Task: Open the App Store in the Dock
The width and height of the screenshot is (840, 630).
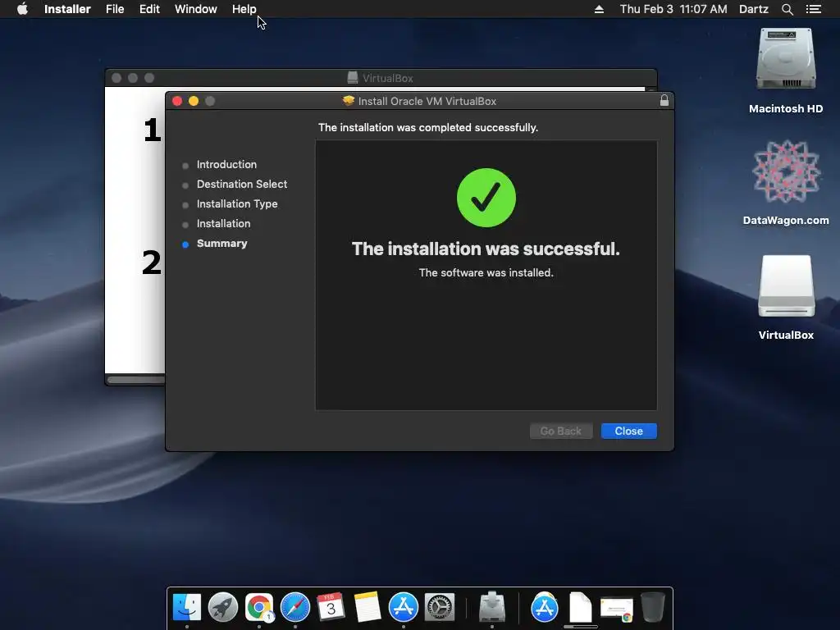Action: point(404,607)
